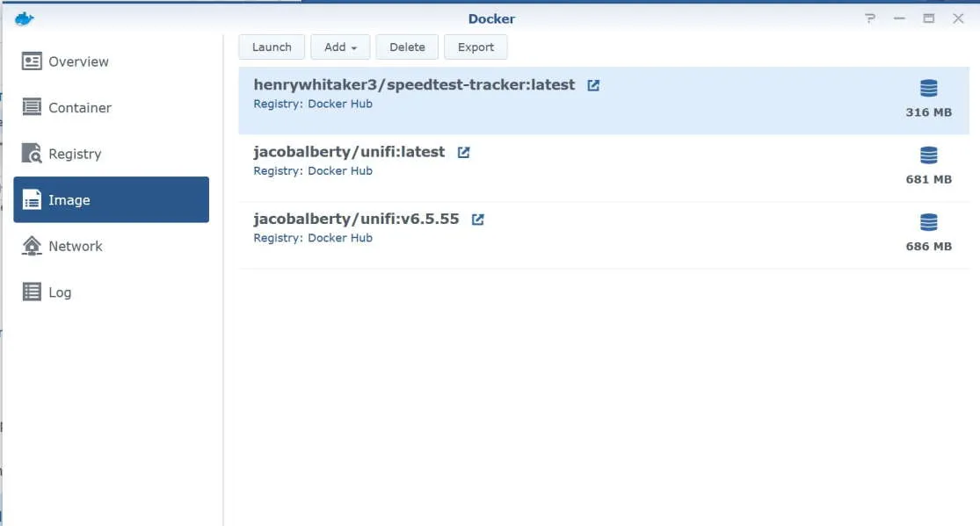Open the Overview section icon
Screen dimensions: 980x526
click(30, 61)
